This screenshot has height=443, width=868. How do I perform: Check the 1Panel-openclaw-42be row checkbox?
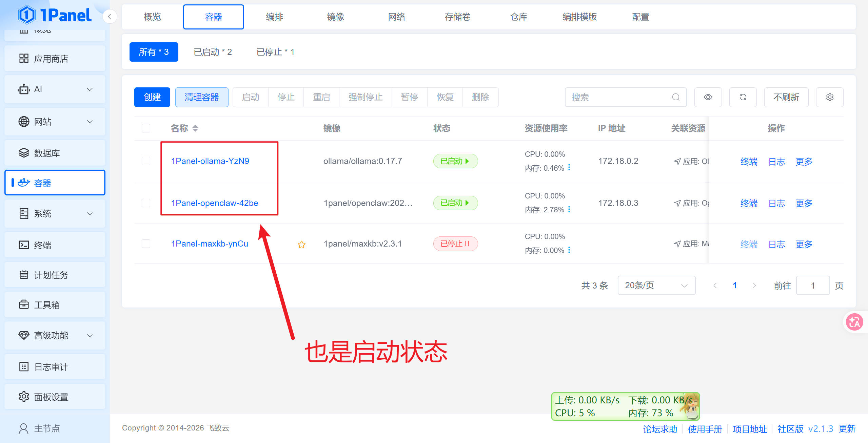point(146,203)
